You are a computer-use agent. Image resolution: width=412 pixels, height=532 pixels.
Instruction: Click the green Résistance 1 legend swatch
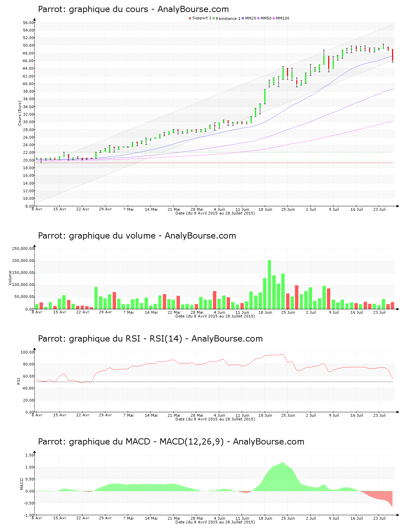point(214,18)
